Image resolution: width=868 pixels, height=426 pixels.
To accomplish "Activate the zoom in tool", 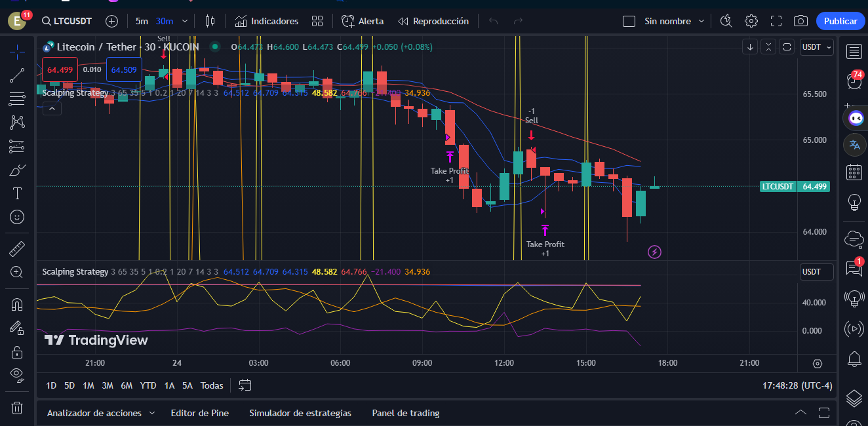I will click(17, 272).
